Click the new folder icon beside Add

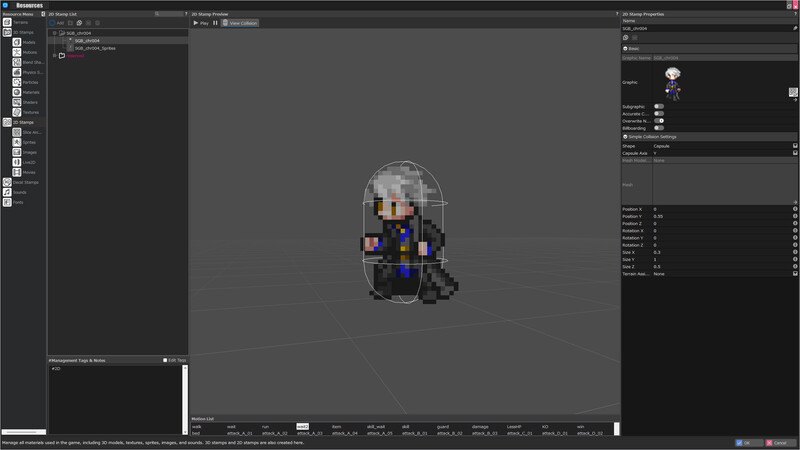point(70,23)
